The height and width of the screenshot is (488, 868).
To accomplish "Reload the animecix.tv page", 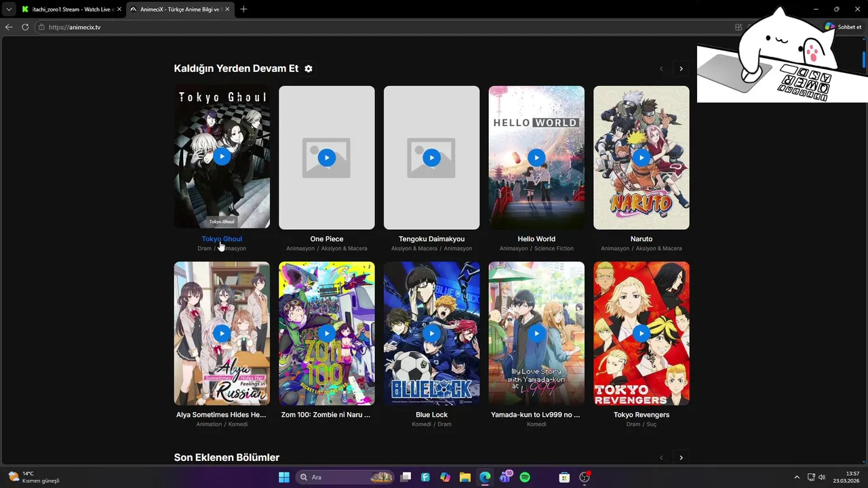I will pyautogui.click(x=25, y=27).
